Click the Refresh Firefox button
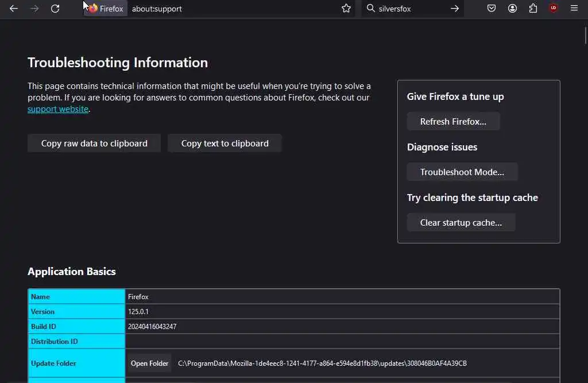The width and height of the screenshot is (588, 383). coord(453,122)
